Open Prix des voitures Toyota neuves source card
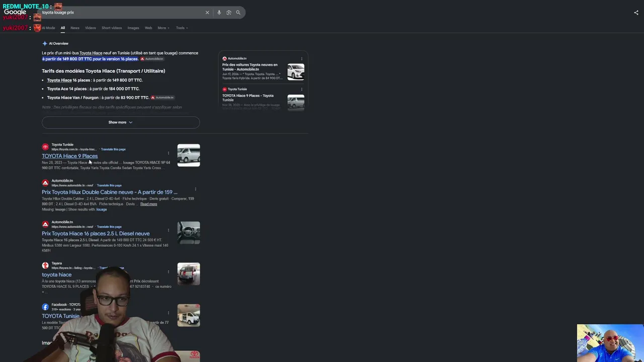 (250, 67)
